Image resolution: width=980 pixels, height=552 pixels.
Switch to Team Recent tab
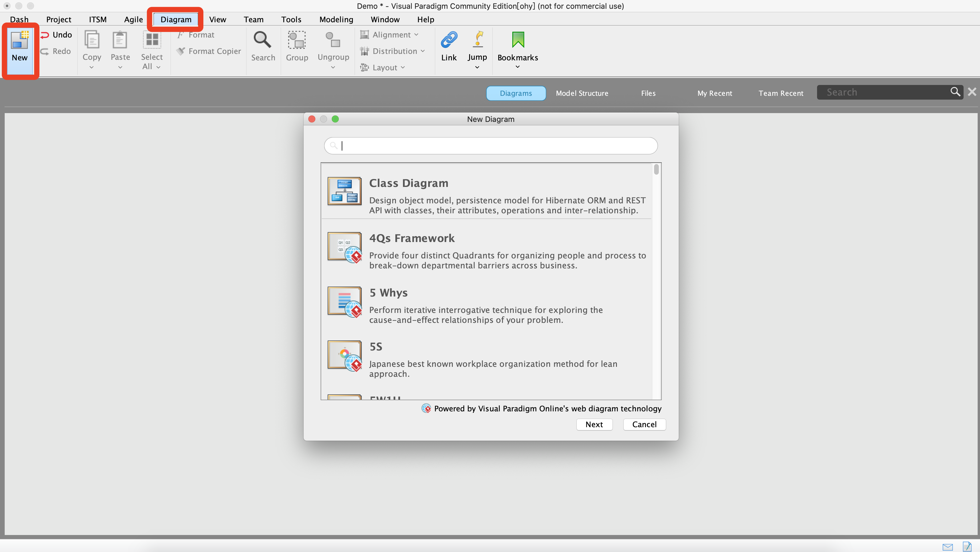click(x=781, y=93)
